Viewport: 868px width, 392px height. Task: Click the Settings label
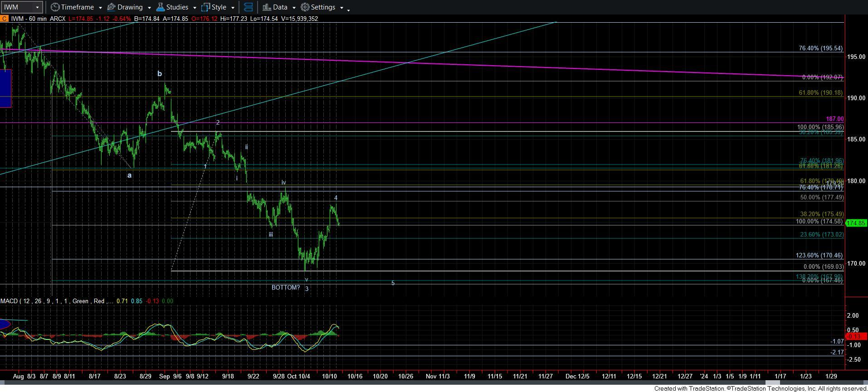[x=323, y=7]
